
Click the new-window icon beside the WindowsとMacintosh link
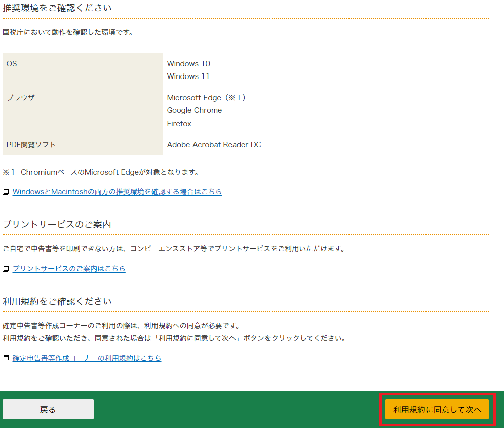(6, 192)
